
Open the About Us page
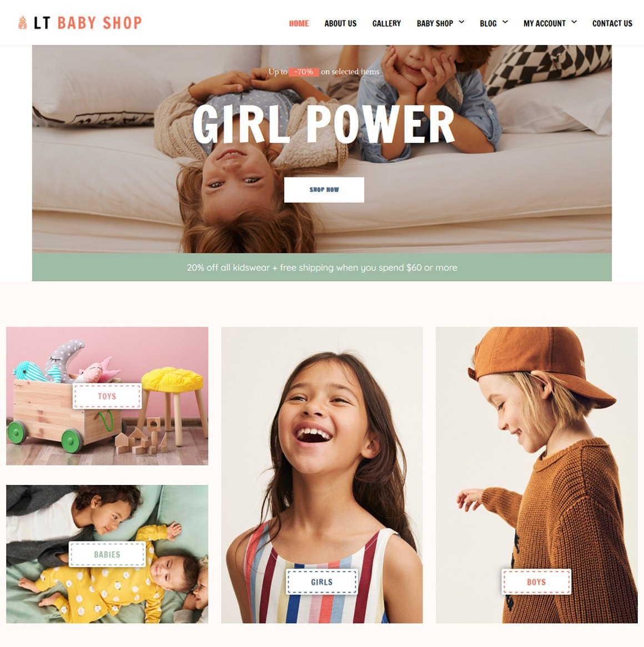pos(340,23)
